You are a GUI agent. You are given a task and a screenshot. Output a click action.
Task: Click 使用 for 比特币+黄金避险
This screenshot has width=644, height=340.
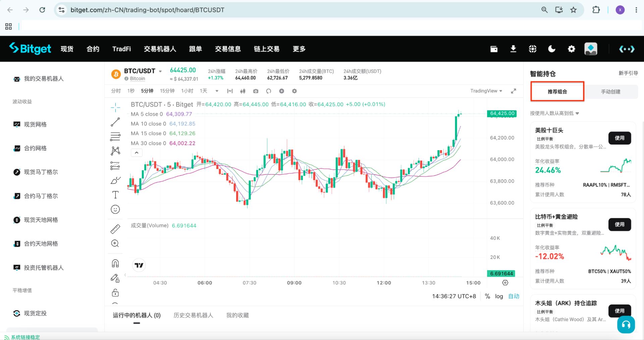click(x=620, y=225)
